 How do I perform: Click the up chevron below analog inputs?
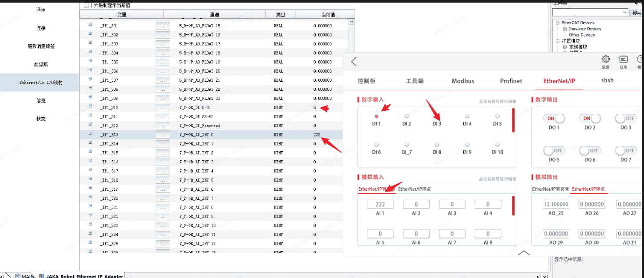point(524,253)
